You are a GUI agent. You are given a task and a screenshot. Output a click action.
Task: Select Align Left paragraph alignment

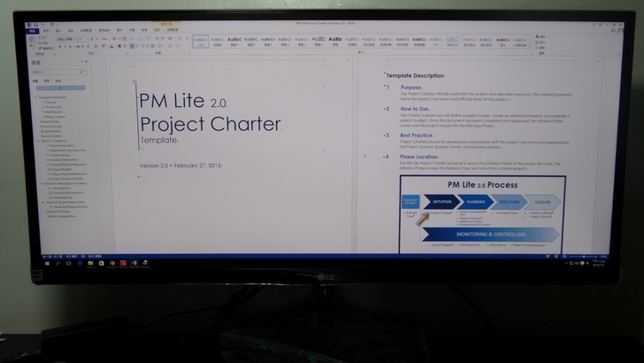pos(132,46)
